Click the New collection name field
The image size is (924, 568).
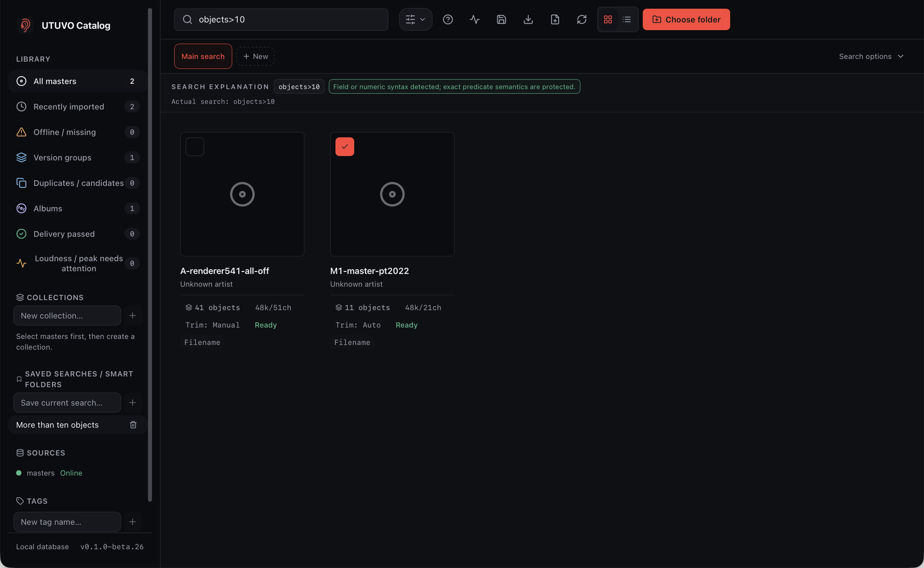(67, 315)
